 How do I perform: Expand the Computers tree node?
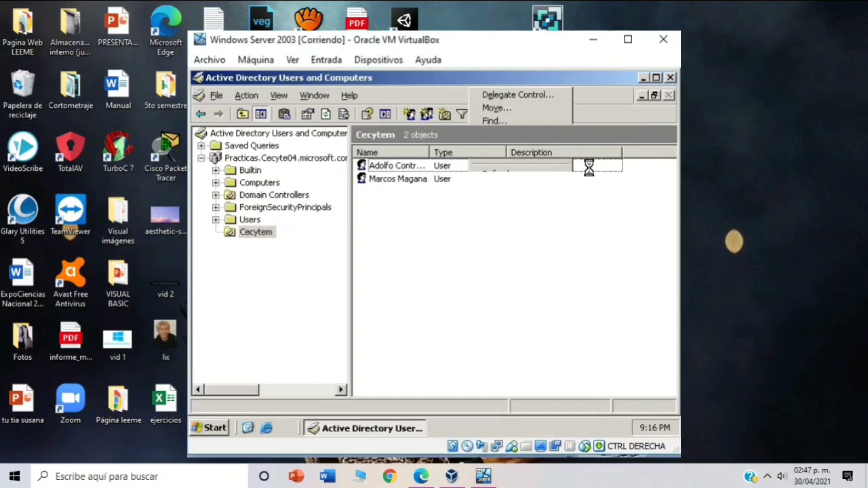click(216, 182)
